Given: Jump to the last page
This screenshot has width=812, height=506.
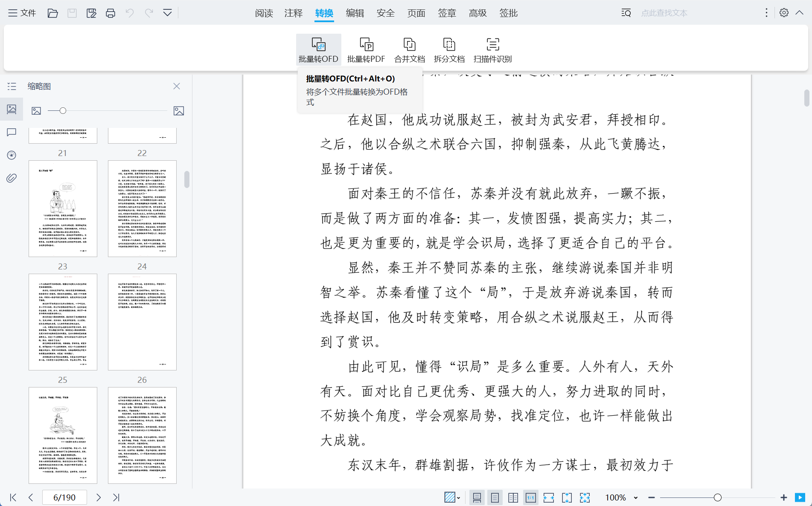Looking at the screenshot, I should pos(116,497).
